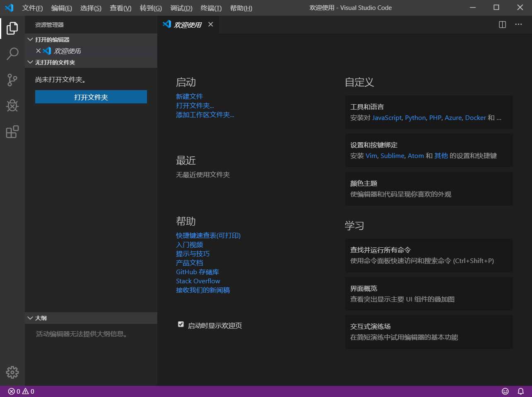Click the PHP language link
This screenshot has width=532, height=397.
tap(435, 117)
